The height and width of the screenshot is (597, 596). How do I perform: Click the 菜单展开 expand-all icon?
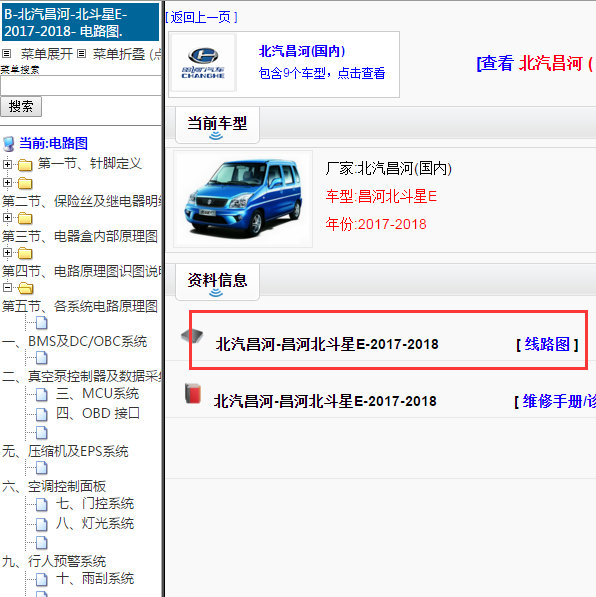[x=6, y=53]
